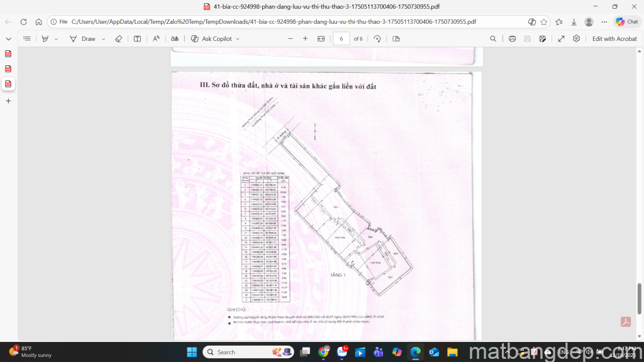The height and width of the screenshot is (362, 644).
Task: Toggle the Draw tool
Action: tap(83, 39)
